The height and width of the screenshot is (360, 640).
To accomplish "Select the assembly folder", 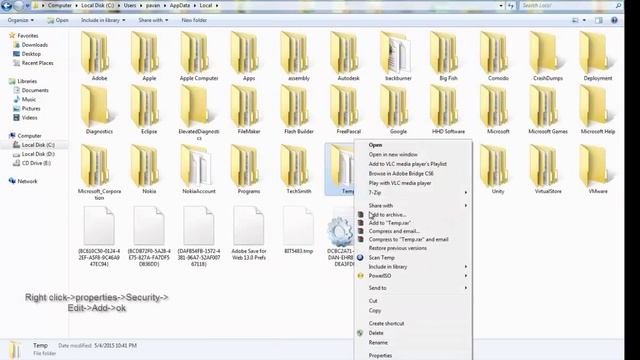I will pos(298,56).
